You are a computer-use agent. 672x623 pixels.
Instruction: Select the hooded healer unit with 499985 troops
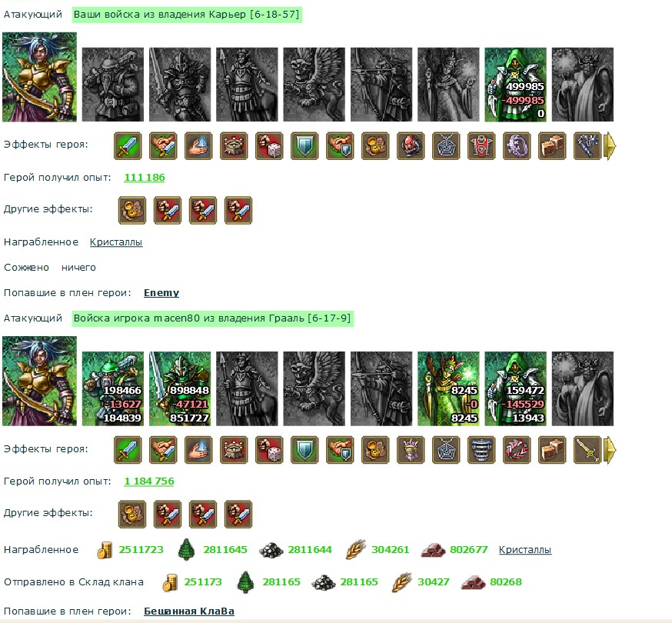coord(516,85)
